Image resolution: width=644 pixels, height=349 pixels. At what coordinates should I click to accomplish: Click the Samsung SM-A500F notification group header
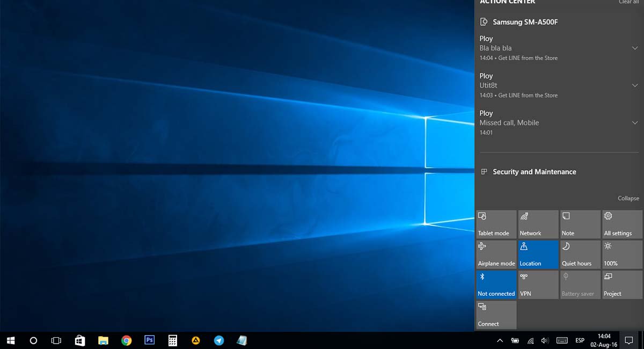click(519, 22)
